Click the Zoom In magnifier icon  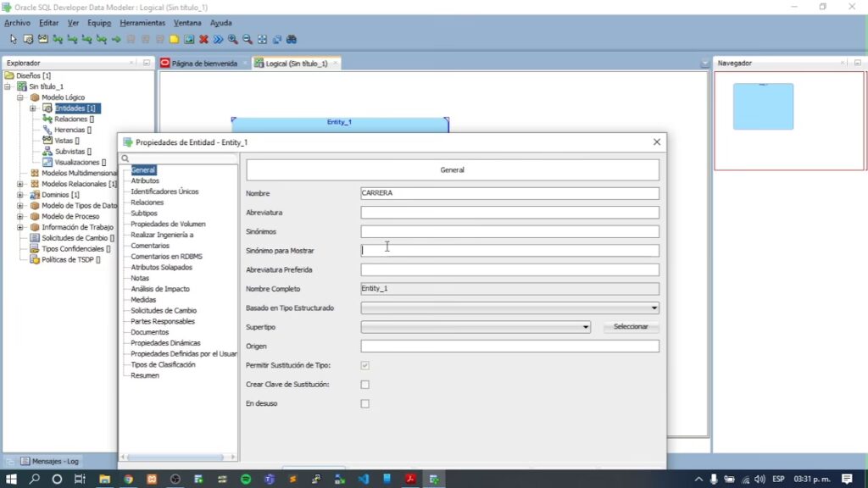click(233, 39)
